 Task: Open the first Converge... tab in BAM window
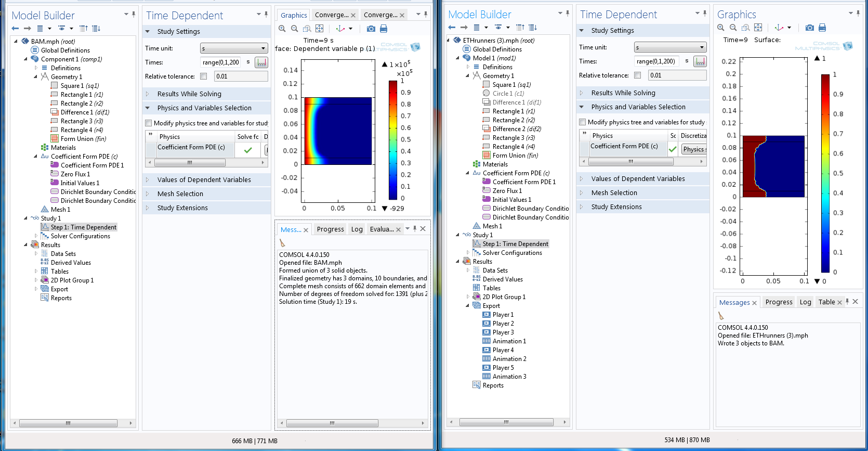click(x=332, y=15)
